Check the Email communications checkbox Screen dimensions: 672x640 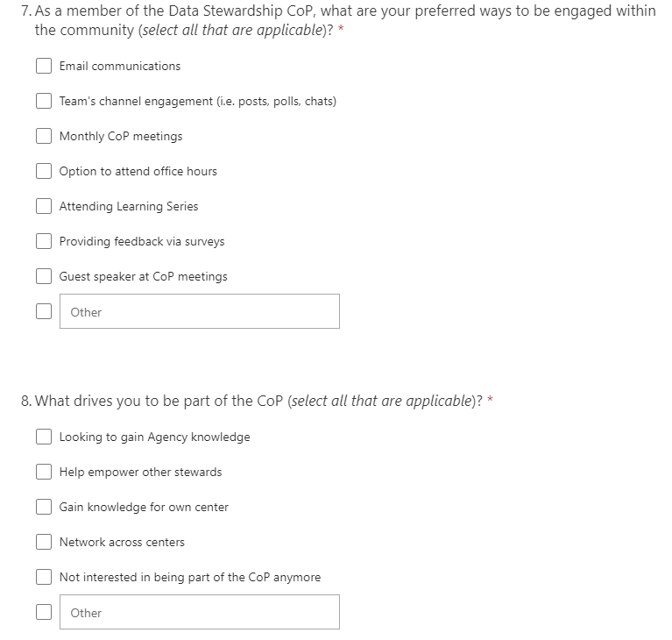44,67
